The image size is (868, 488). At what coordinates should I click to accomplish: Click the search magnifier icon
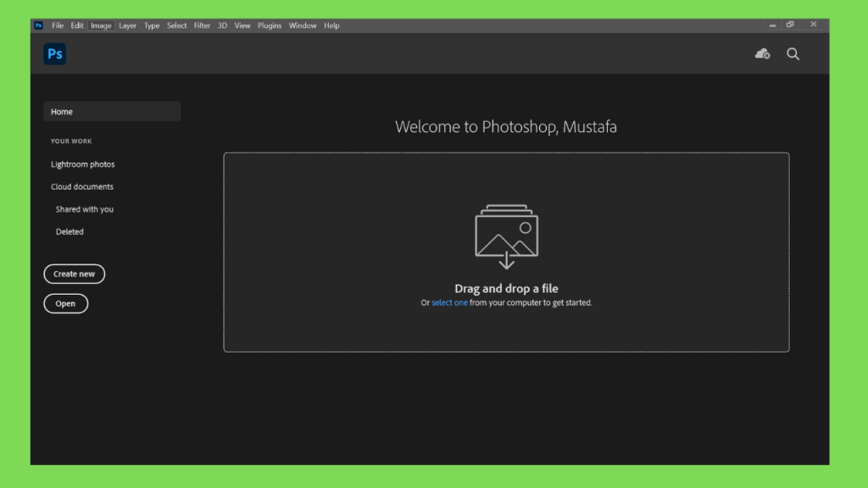pyautogui.click(x=793, y=53)
